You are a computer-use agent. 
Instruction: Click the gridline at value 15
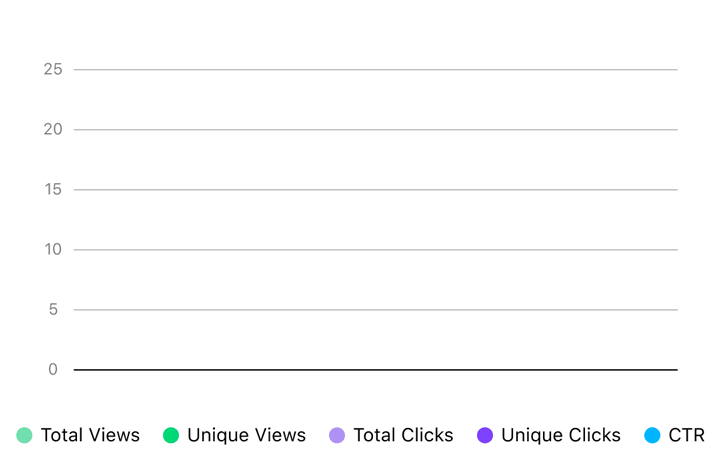[376, 189]
